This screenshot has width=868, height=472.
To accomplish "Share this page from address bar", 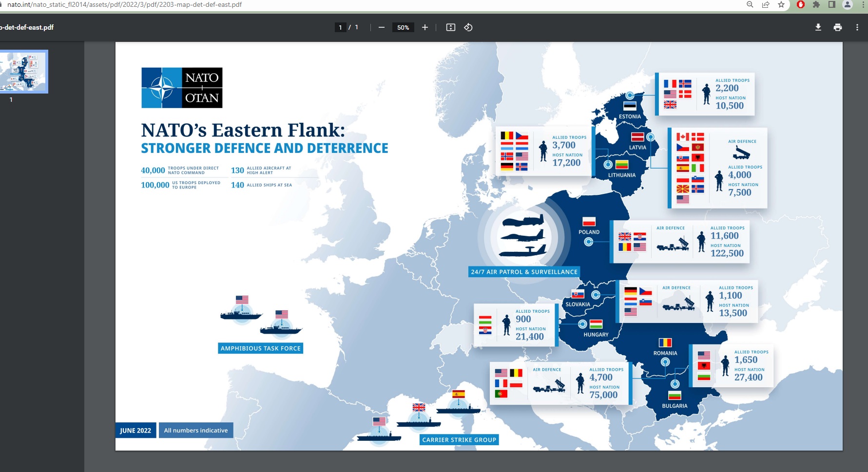I will (x=766, y=4).
